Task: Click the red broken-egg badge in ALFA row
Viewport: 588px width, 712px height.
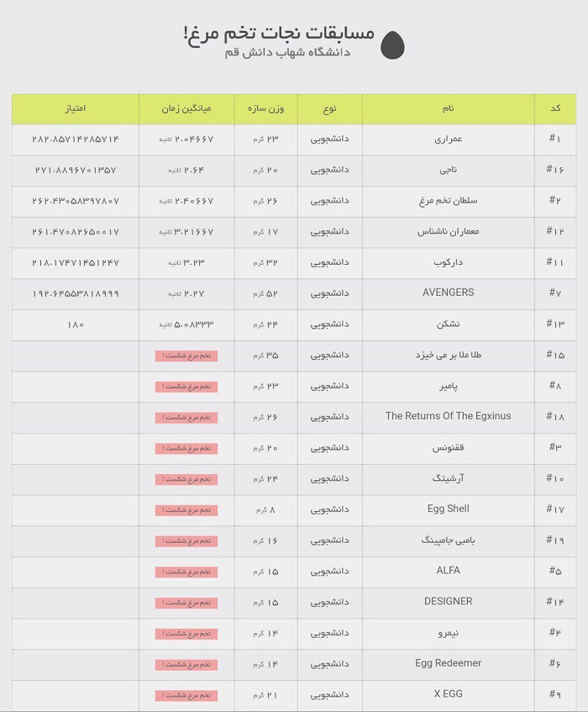Action: (x=186, y=572)
